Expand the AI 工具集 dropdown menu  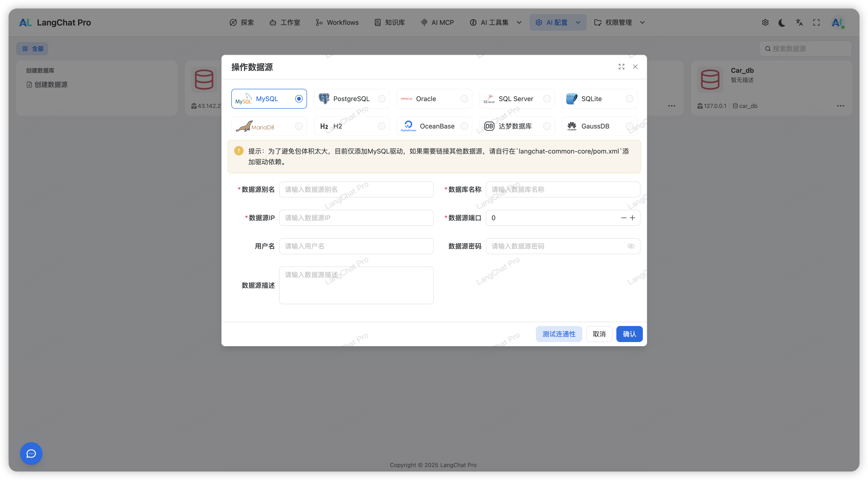coord(519,22)
